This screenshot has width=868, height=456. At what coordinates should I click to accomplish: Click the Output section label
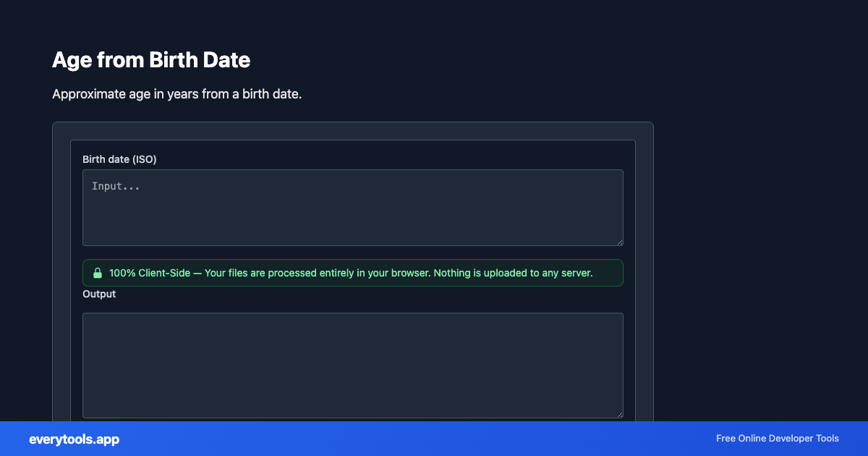[98, 294]
